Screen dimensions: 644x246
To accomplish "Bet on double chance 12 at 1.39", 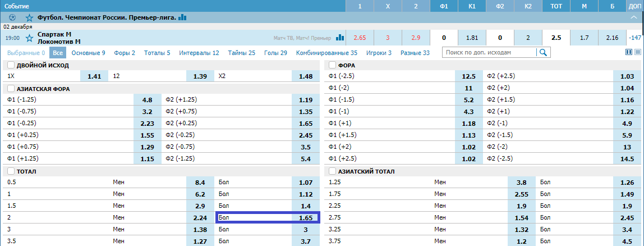I will (x=200, y=76).
